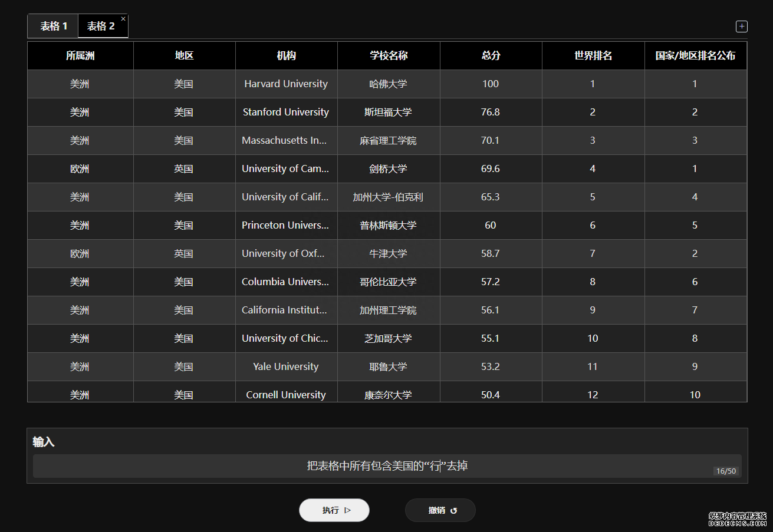Click the 撤销 undo button
The height and width of the screenshot is (532, 773).
[440, 510]
